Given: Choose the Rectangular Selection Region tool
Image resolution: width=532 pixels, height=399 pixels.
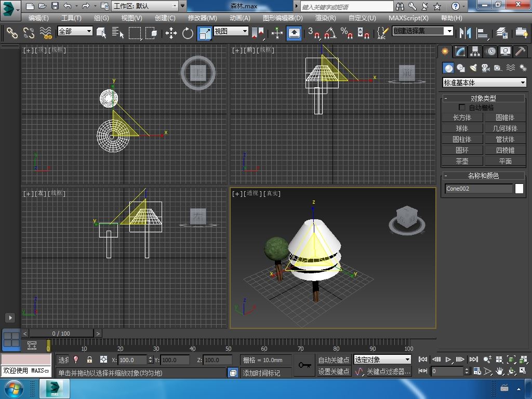Looking at the screenshot, I should 135,33.
